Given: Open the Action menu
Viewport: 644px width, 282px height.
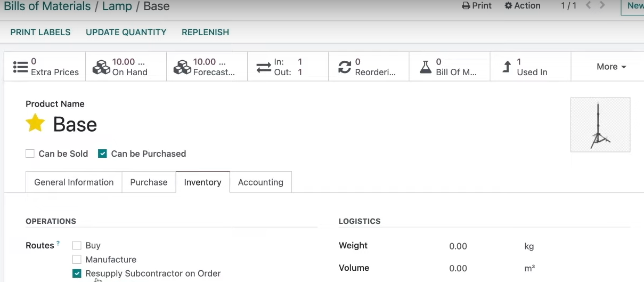Looking at the screenshot, I should coord(523,5).
